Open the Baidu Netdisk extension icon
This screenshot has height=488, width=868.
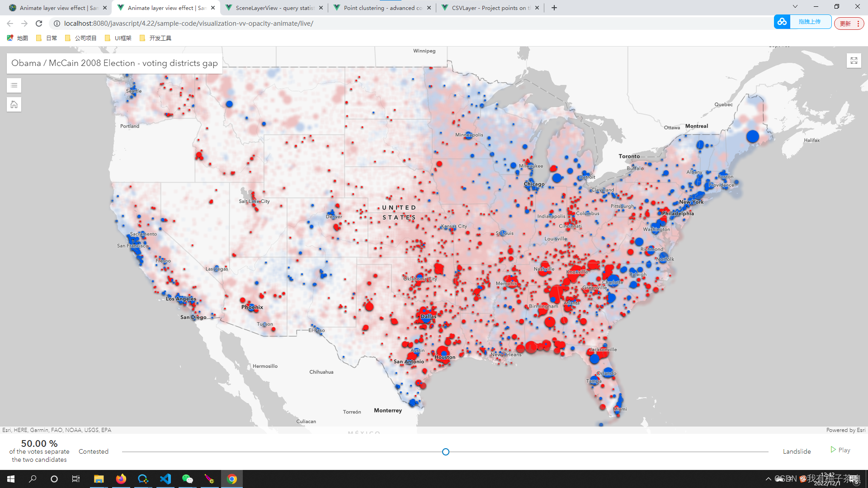pyautogui.click(x=782, y=21)
